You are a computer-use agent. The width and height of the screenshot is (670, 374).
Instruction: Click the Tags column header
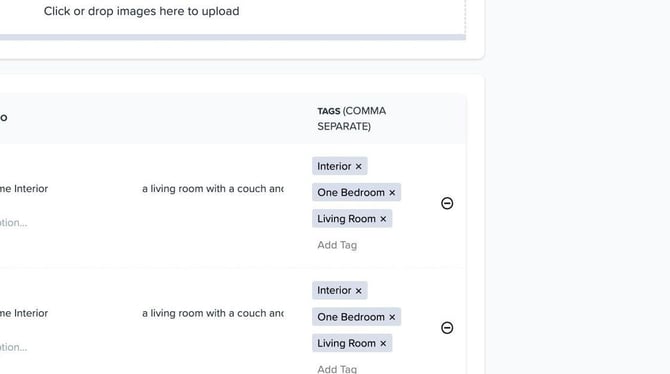point(352,118)
